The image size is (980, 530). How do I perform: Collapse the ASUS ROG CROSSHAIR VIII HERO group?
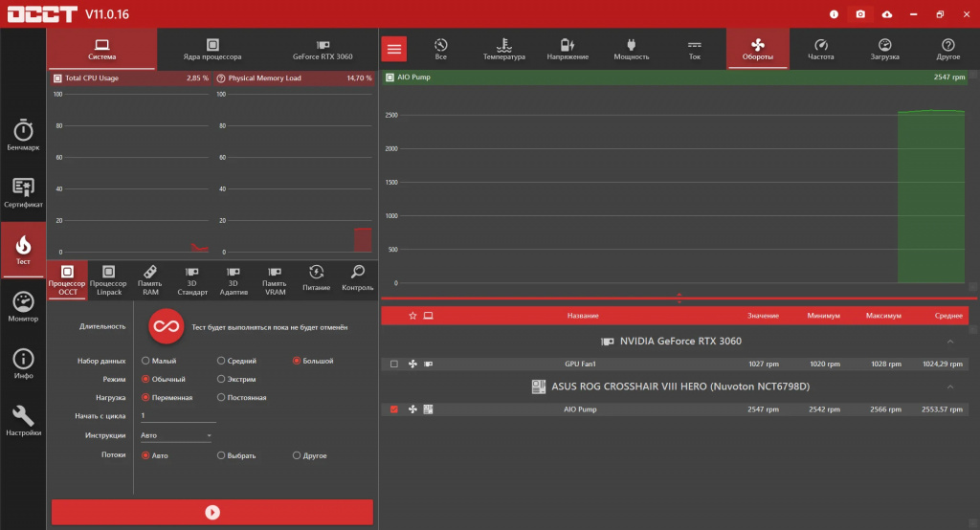click(x=950, y=386)
